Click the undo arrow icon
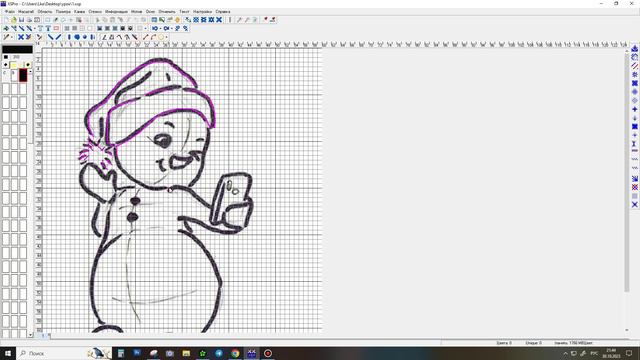The height and width of the screenshot is (360, 640). pyautogui.click(x=155, y=29)
